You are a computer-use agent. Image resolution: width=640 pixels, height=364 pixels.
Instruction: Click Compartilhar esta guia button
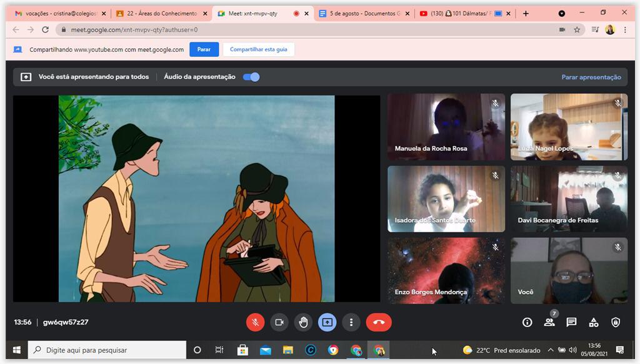pyautogui.click(x=258, y=49)
